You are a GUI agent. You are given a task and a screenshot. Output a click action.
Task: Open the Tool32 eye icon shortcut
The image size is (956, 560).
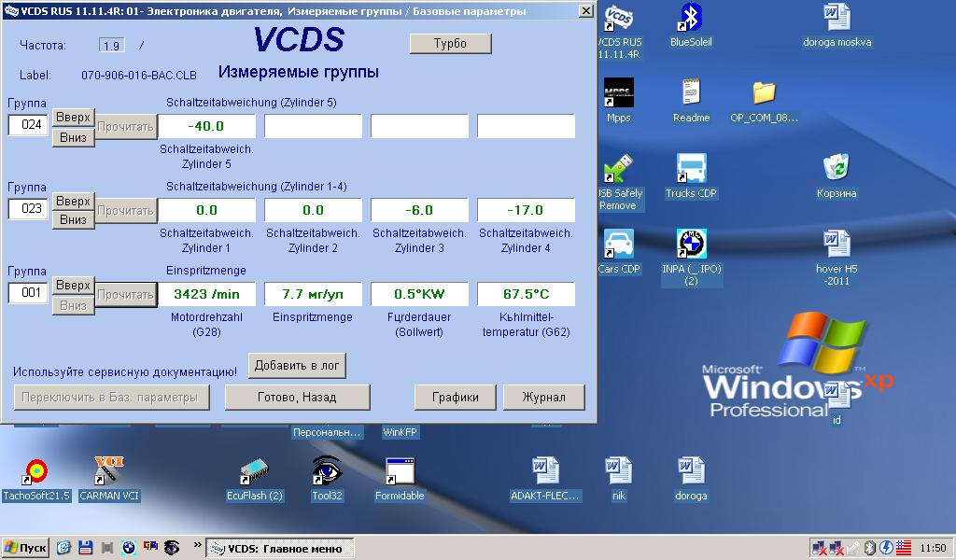[327, 479]
